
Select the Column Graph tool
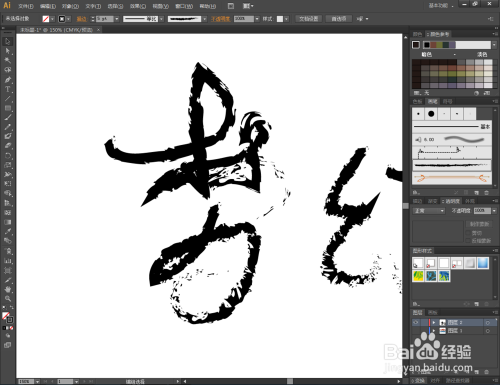(x=8, y=261)
